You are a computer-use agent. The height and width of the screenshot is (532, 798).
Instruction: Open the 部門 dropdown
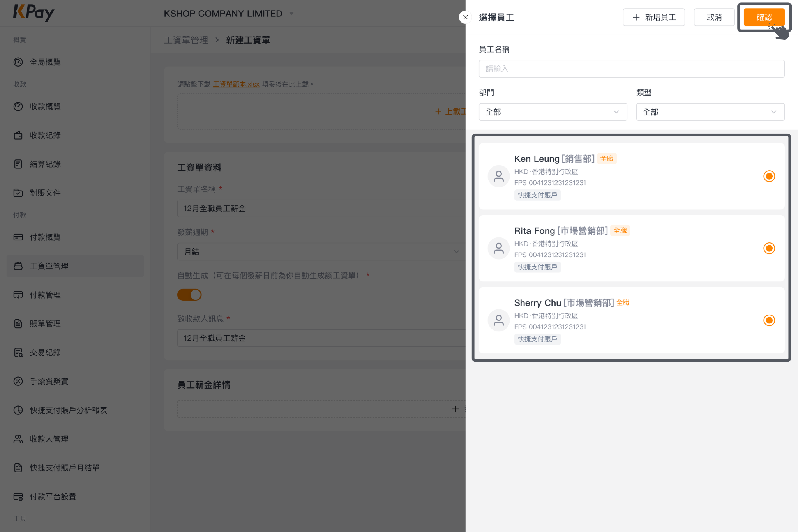pyautogui.click(x=553, y=112)
